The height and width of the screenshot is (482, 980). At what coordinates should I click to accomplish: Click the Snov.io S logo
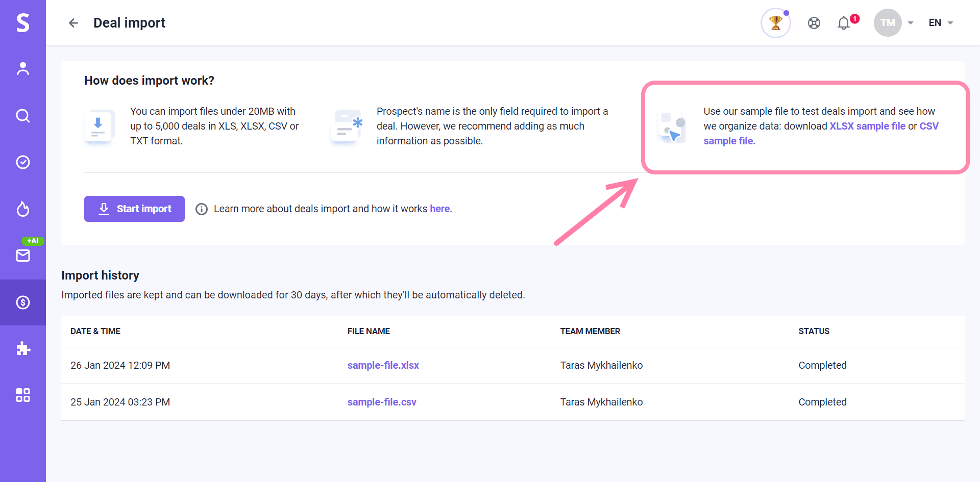pos(23,22)
